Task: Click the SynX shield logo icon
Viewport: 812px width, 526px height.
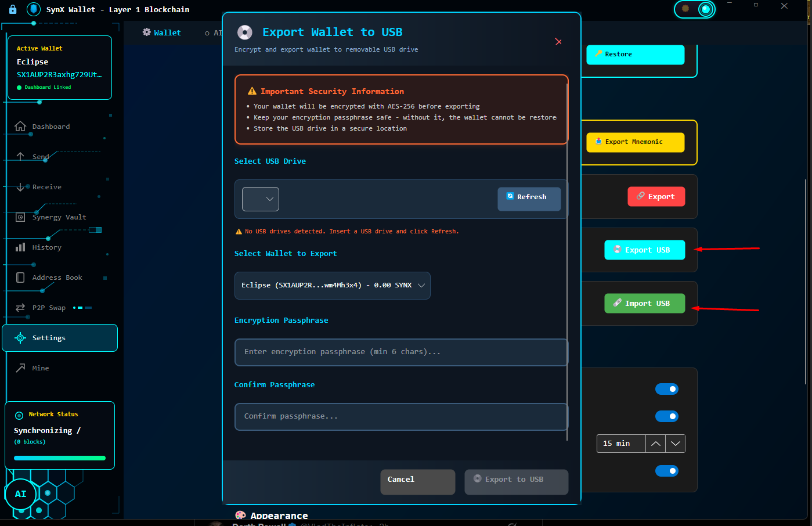Action: (34, 9)
